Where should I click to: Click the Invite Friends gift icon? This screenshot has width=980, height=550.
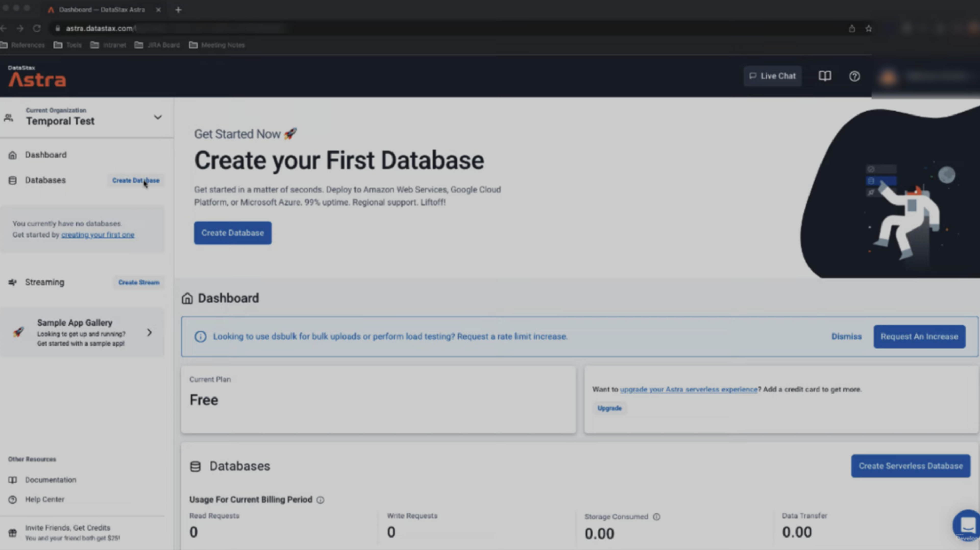pos(13,532)
